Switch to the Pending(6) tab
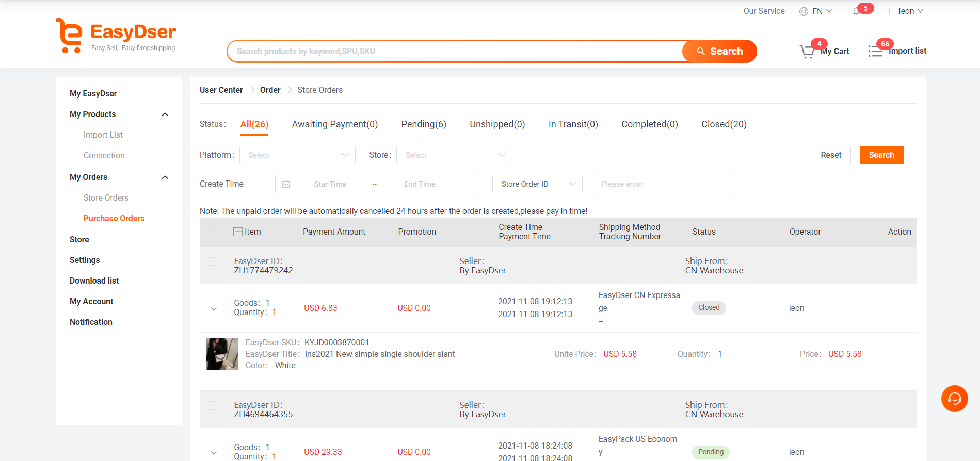Viewport: 980px width, 461px height. pos(424,124)
